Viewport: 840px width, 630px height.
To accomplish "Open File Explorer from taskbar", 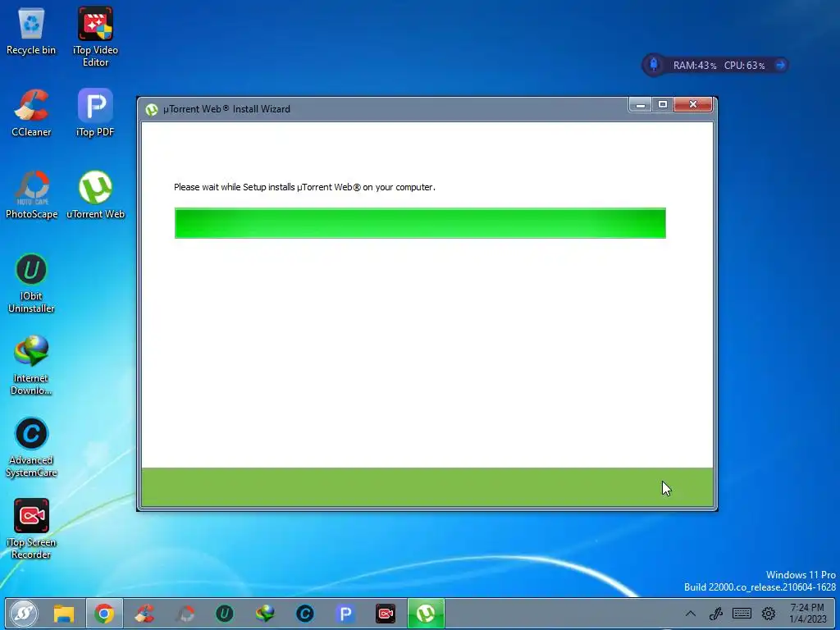I will (x=64, y=614).
